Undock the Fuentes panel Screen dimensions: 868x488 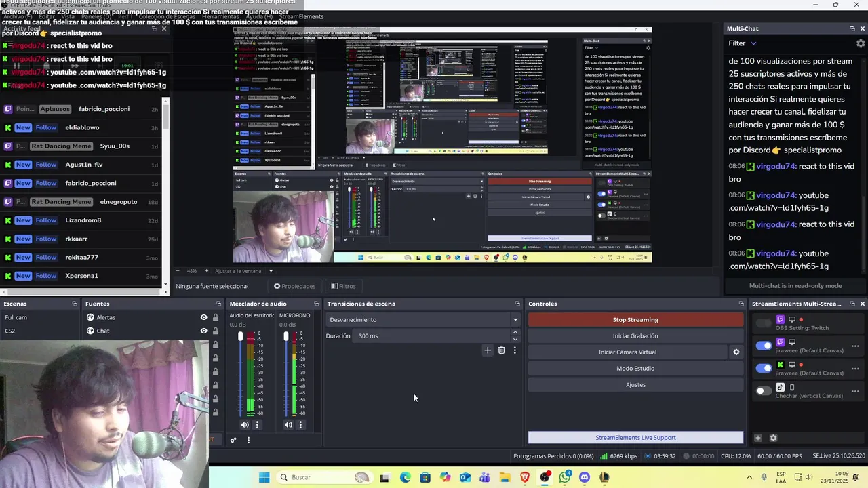point(218,304)
